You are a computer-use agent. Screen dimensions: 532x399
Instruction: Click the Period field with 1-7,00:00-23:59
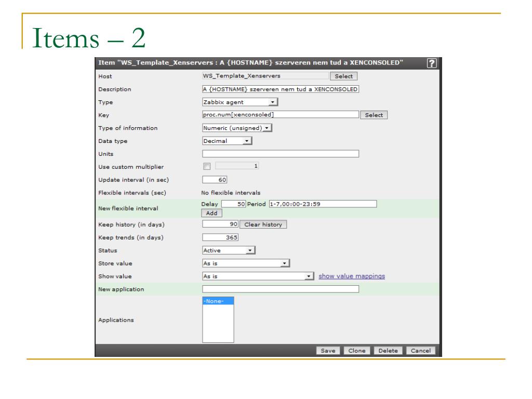pos(323,204)
